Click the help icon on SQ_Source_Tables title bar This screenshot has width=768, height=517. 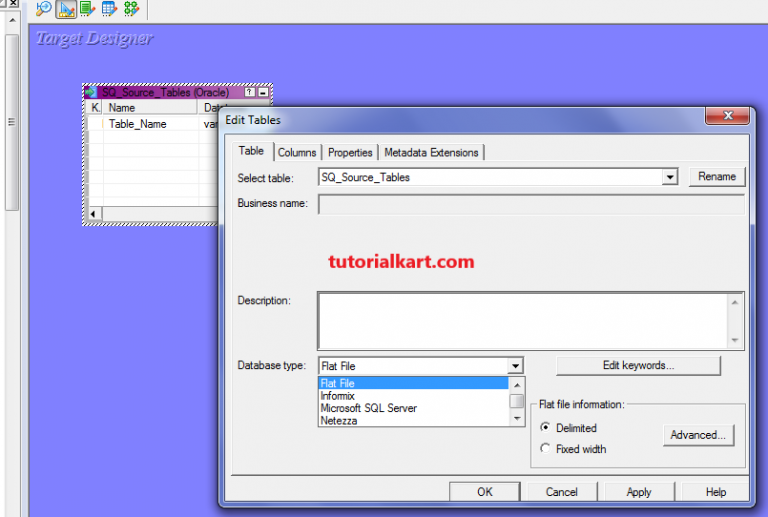click(x=249, y=92)
